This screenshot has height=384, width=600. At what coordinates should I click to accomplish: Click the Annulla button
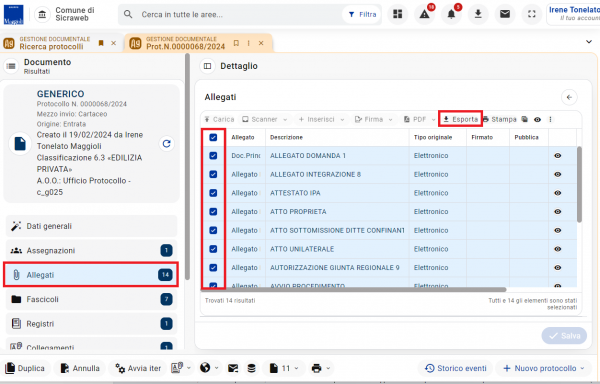pos(80,368)
